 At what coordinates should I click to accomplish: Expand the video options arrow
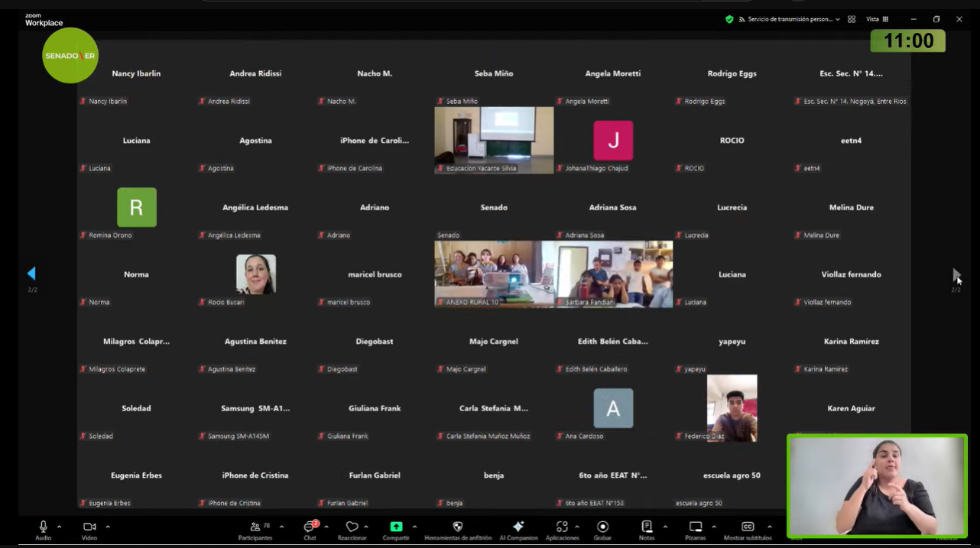(108, 527)
